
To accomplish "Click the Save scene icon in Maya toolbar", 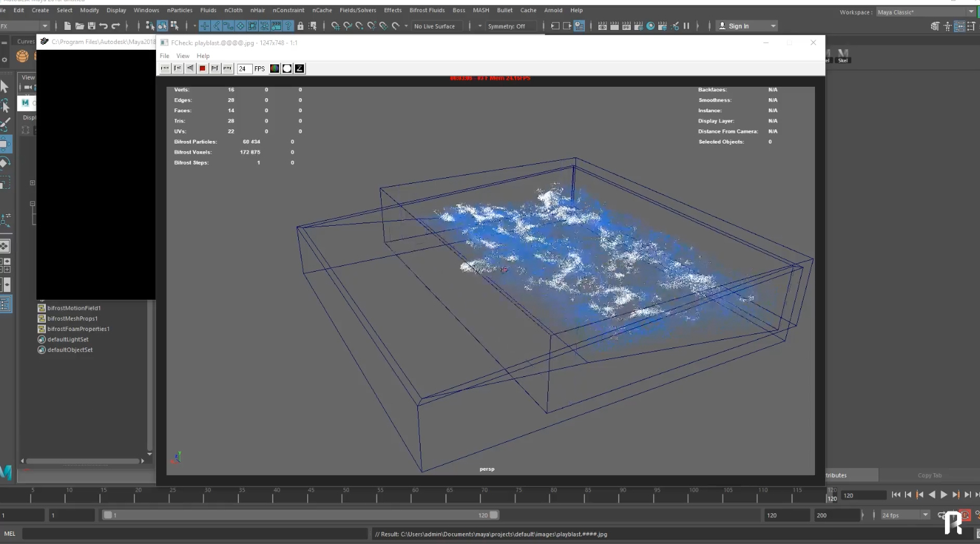I will coord(91,26).
